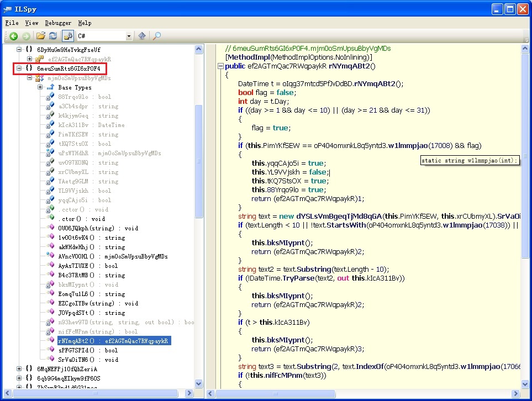Select the 6meuSumRts6GI6xP0F4 namespace item
This screenshot has height=401, width=532.
tap(69, 68)
